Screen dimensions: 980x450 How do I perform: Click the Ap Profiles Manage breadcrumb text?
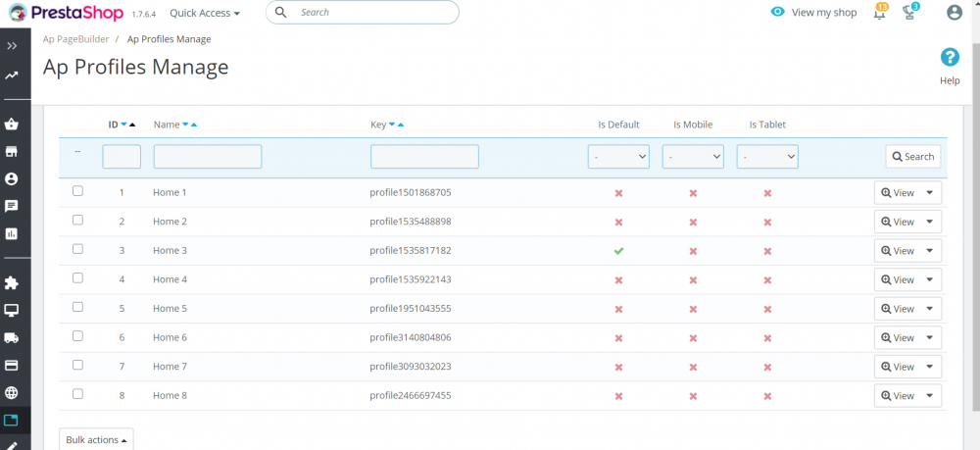(x=170, y=39)
